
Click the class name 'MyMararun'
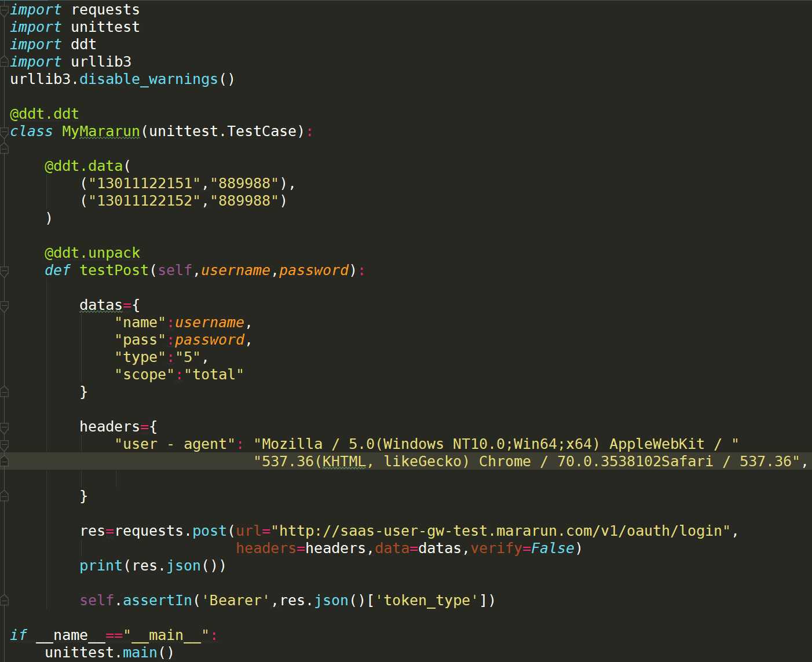(x=101, y=131)
